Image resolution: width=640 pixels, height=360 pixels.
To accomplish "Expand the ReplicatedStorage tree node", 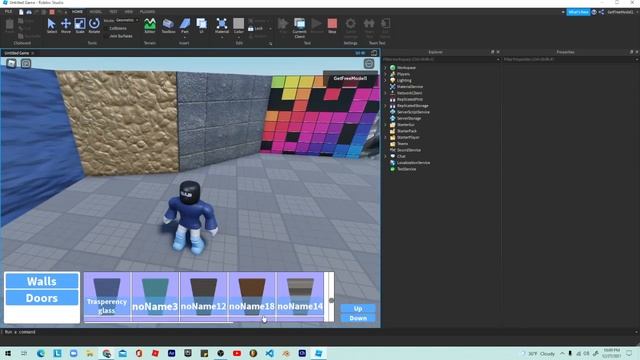I will pos(386,106).
